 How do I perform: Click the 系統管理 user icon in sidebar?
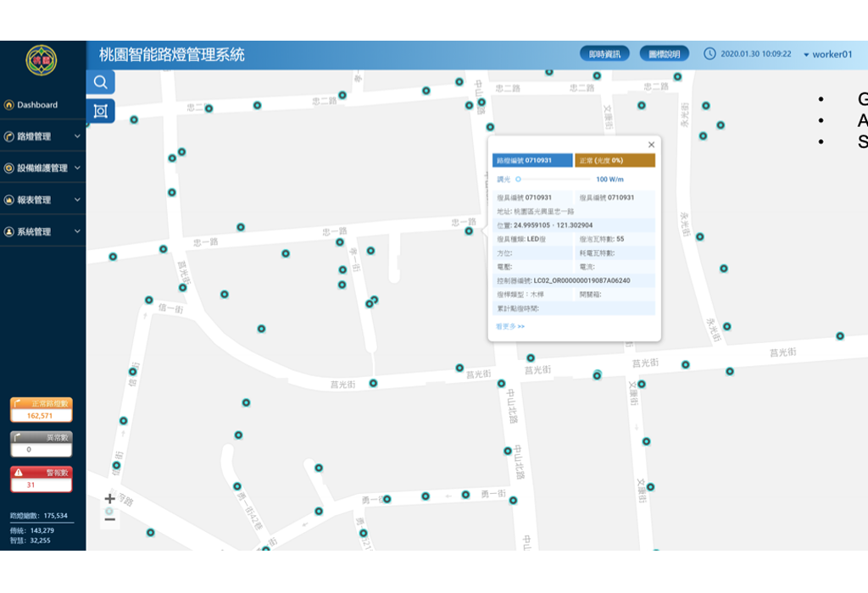click(8, 232)
